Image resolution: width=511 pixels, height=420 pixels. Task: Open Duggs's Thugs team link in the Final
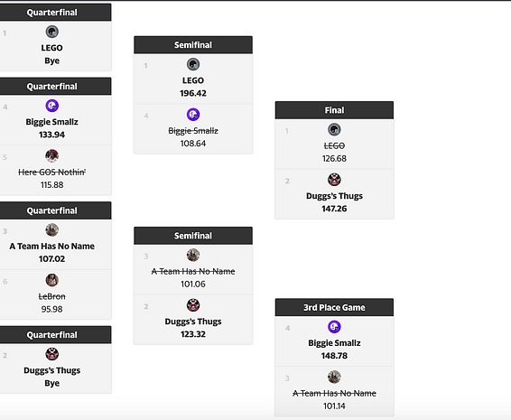click(x=334, y=196)
